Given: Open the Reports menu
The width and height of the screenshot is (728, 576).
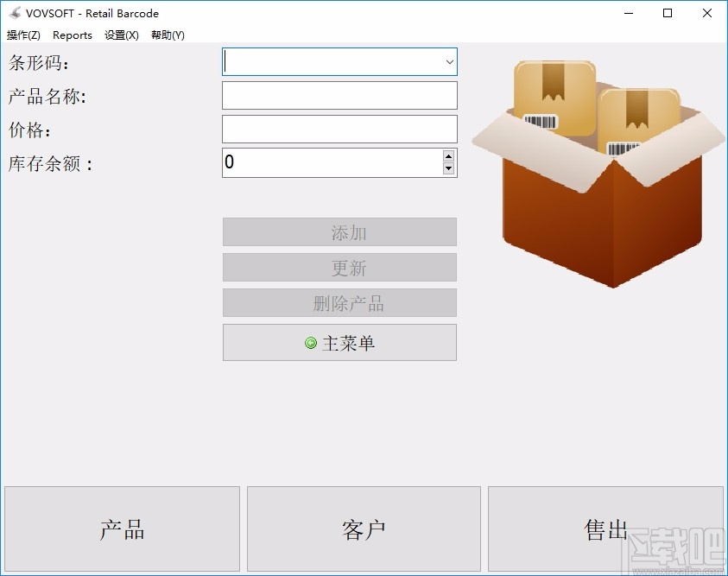Looking at the screenshot, I should tap(73, 35).
